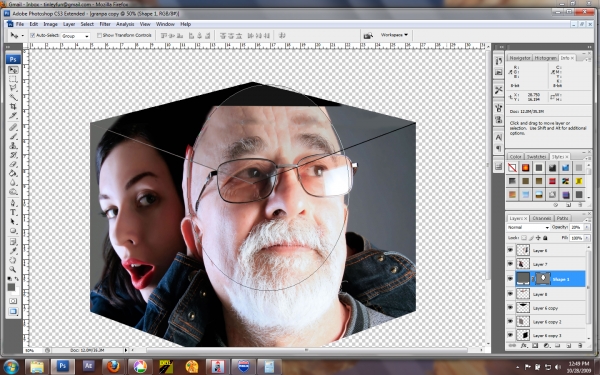Select the Notes tool

(x=13, y=242)
